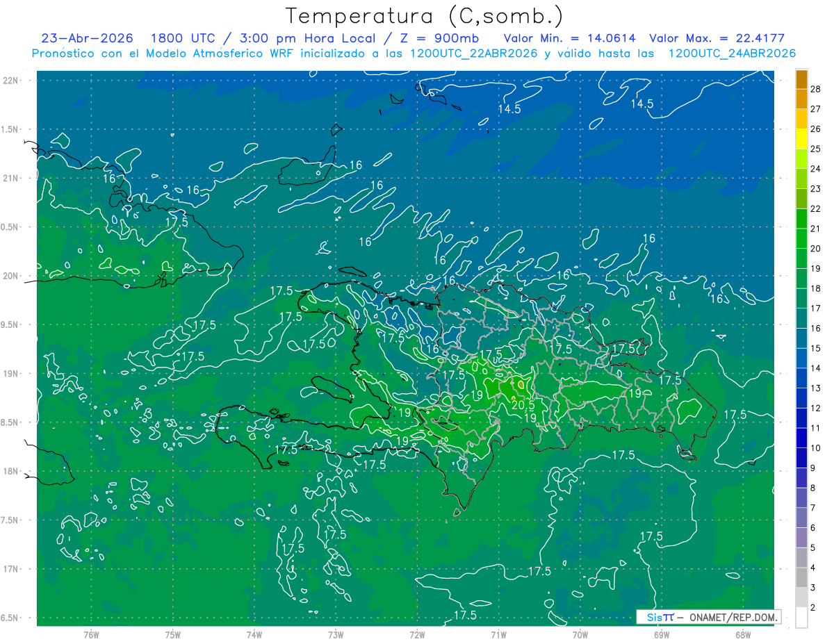Select the 72W longitude axis label

tap(417, 635)
